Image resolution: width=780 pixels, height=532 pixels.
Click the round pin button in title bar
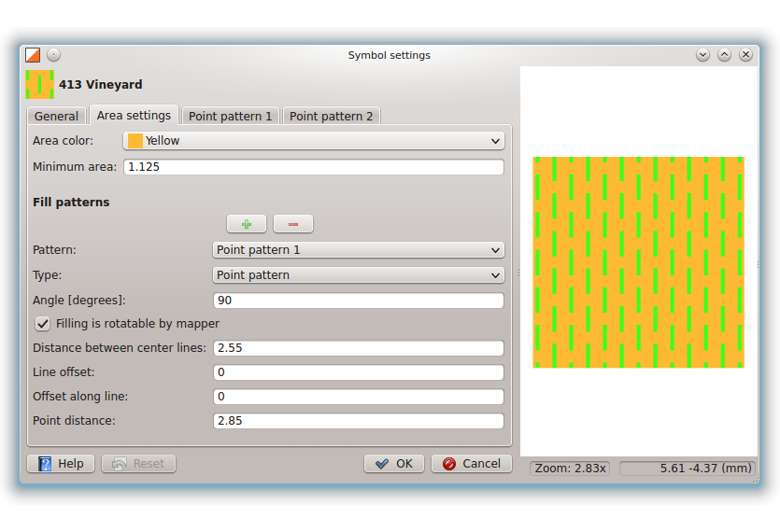pos(54,55)
